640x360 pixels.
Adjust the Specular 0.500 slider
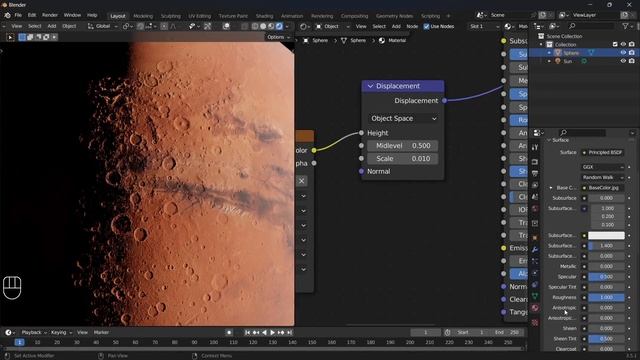click(x=606, y=277)
